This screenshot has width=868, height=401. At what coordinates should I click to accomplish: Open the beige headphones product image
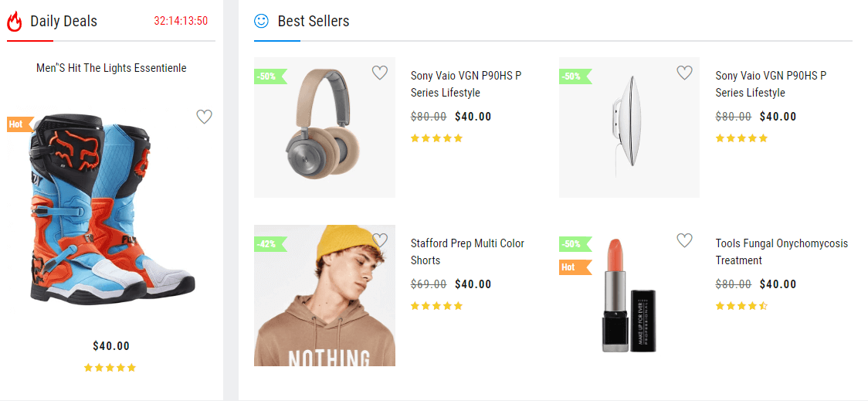[x=324, y=127]
